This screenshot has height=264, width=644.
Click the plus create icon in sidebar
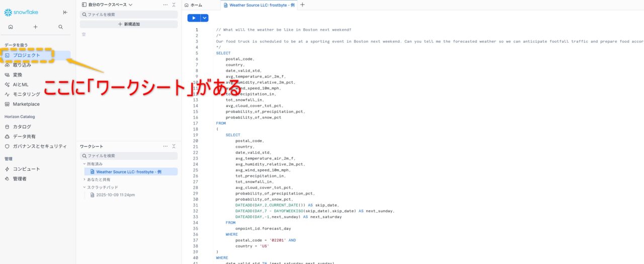[35, 27]
